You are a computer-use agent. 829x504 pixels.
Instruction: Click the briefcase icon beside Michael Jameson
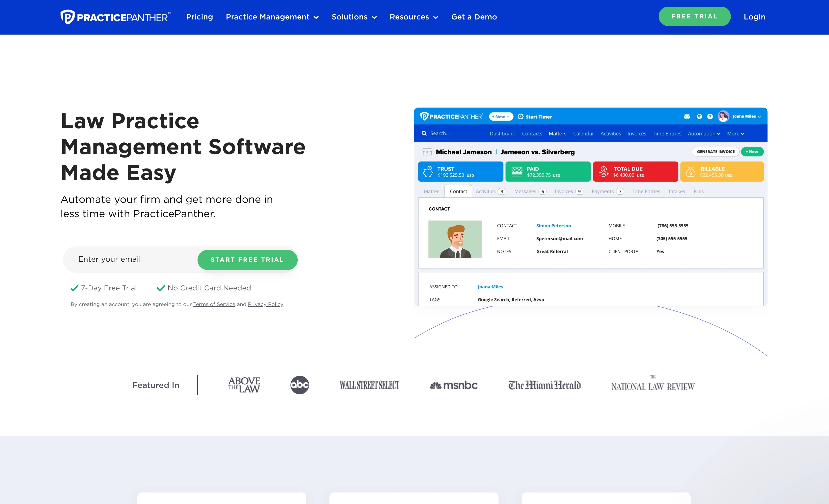[x=427, y=151]
